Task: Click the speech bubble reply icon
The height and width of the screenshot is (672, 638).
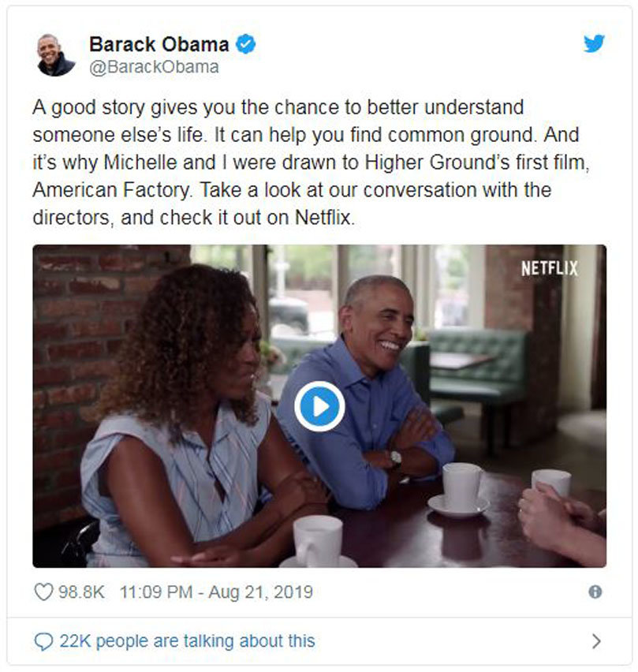Action: [x=43, y=641]
